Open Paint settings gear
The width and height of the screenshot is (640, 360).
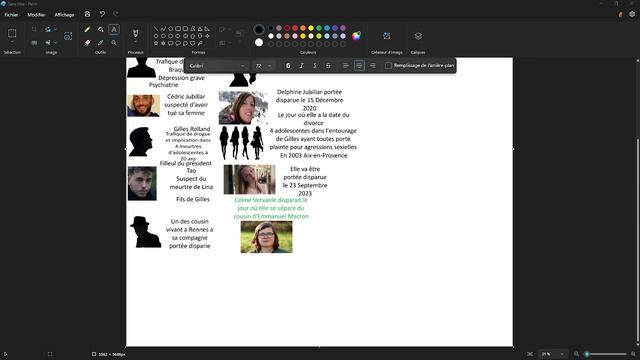632,14
